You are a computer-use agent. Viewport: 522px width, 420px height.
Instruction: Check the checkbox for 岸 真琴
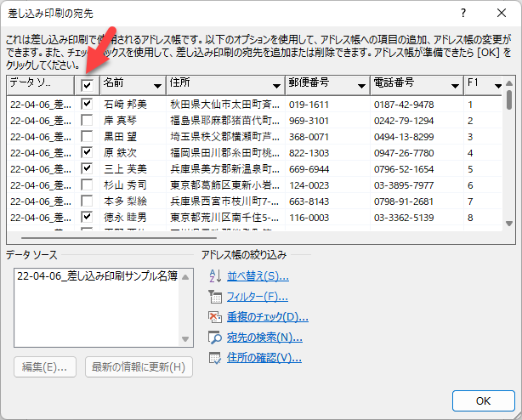[88, 120]
